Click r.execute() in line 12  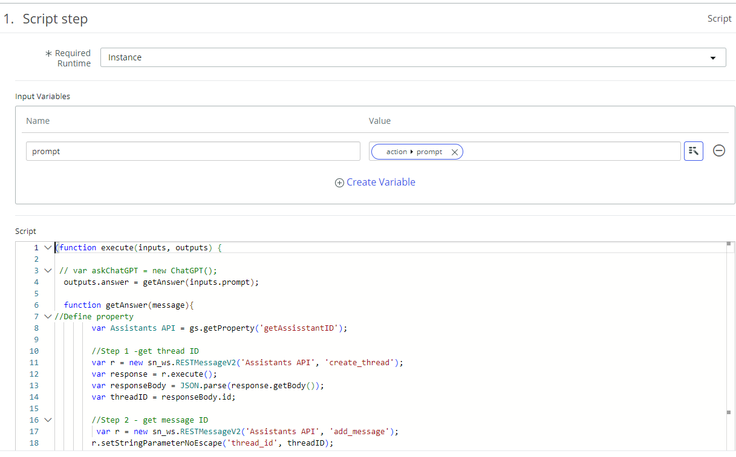[x=189, y=374]
